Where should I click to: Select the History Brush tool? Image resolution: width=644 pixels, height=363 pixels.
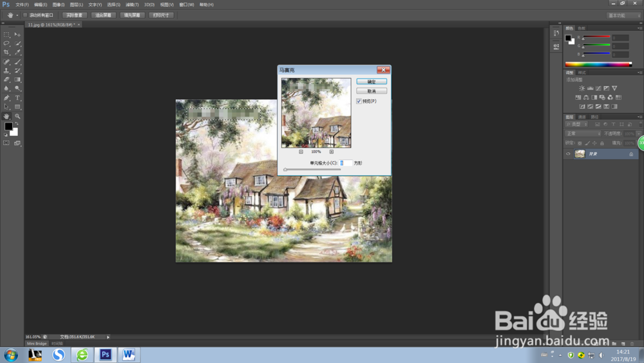17,71
